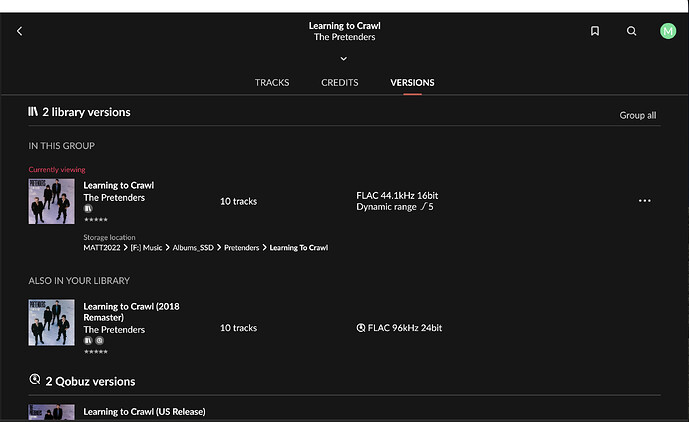Expand the chevron under The Pretenders title
This screenshot has height=422, width=689.
pyautogui.click(x=344, y=58)
